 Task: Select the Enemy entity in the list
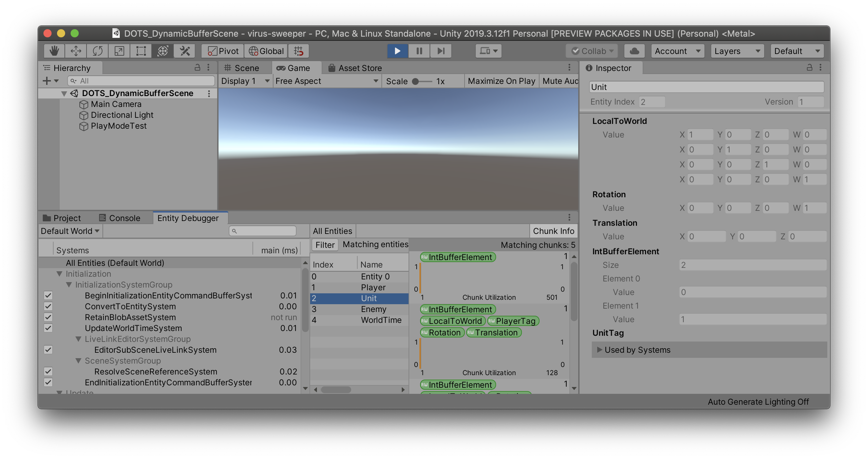click(x=373, y=309)
